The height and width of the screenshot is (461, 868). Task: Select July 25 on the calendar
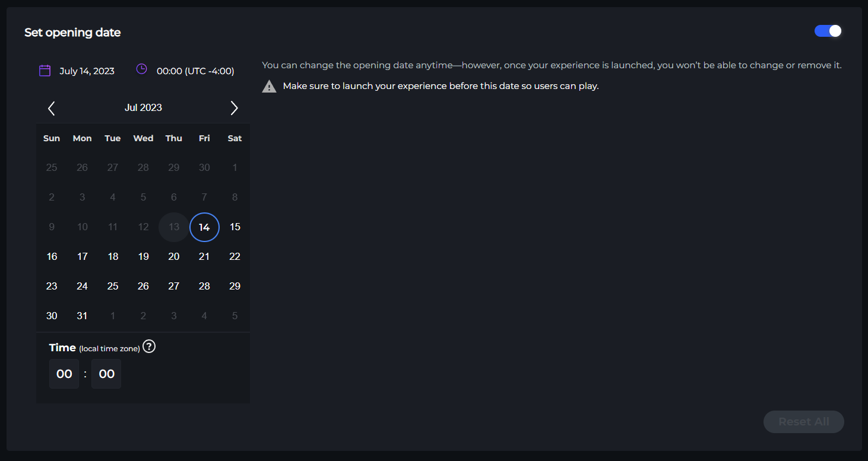(113, 287)
